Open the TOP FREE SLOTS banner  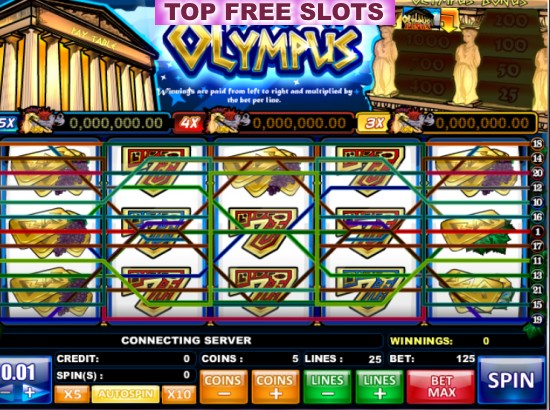pos(275,12)
